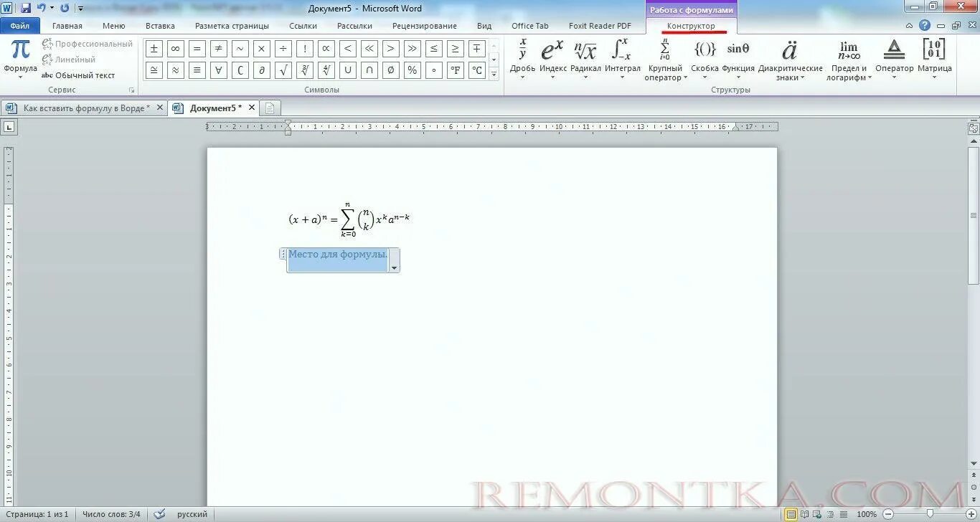
Task: Insert the intersection (∩) symbol
Action: click(369, 70)
